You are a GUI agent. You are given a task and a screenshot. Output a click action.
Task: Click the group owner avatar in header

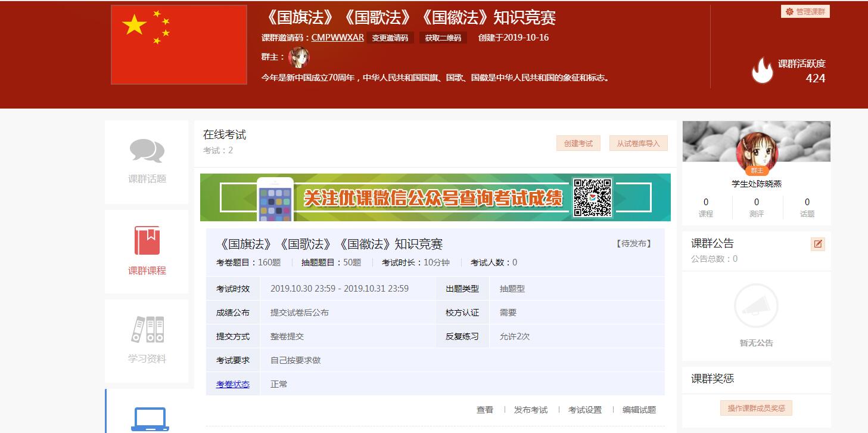pyautogui.click(x=298, y=57)
